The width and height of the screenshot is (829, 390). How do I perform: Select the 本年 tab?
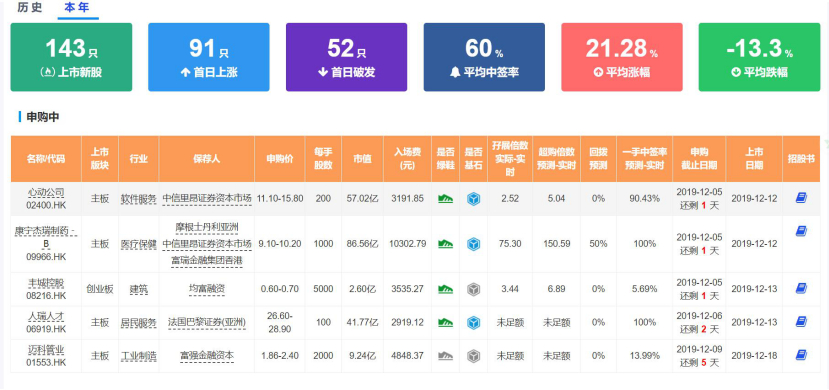[x=77, y=8]
